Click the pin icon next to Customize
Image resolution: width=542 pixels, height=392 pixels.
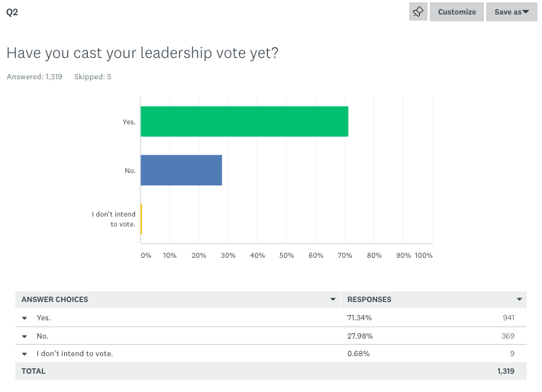[x=418, y=11]
